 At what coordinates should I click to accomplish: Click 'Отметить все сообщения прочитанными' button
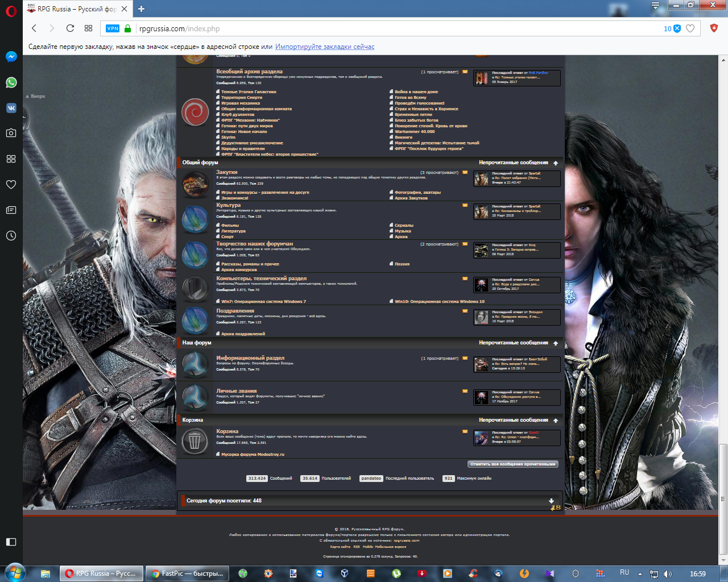click(512, 464)
